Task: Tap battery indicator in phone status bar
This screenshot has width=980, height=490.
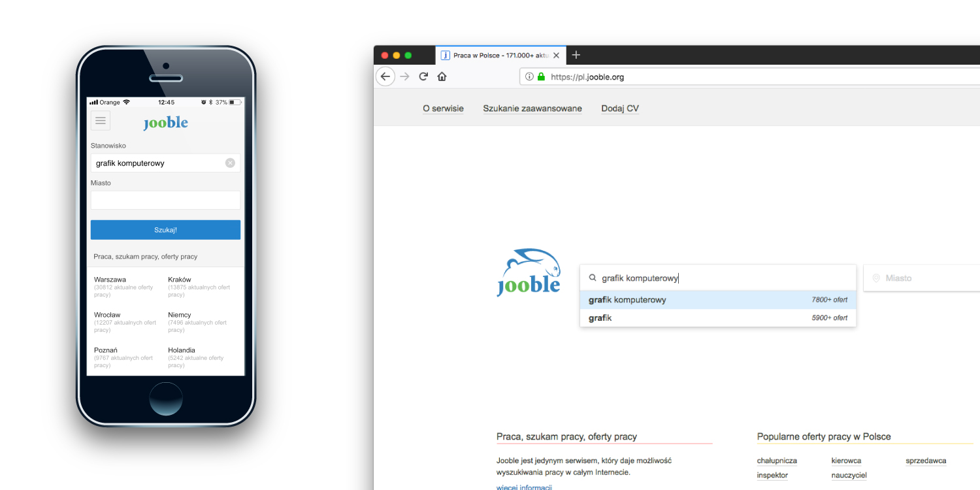Action: [x=235, y=103]
